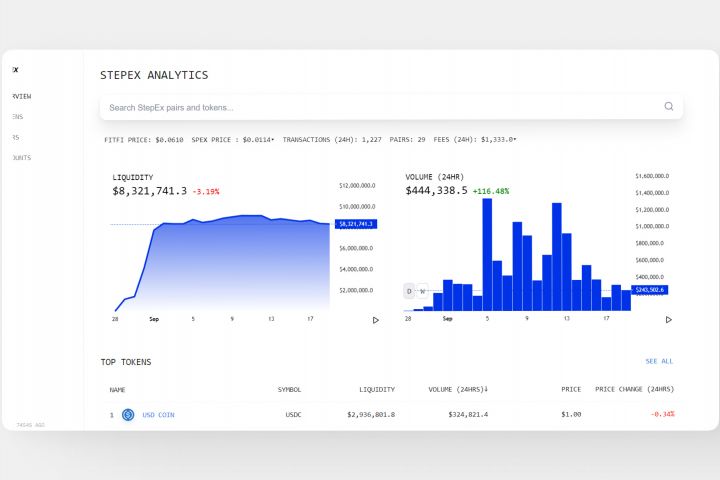The width and height of the screenshot is (720, 480).
Task: Select the Pairs item in the sidebar
Action: click(x=16, y=137)
